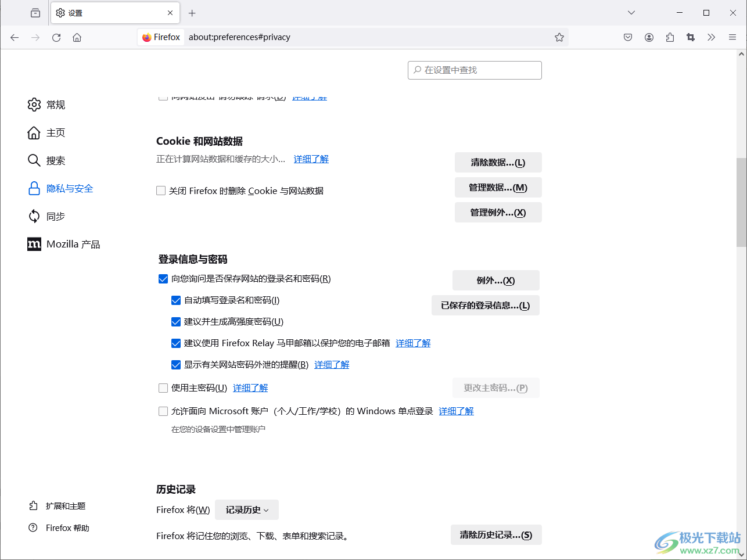The height and width of the screenshot is (560, 747).
Task: Click the 常规 gear icon
Action: click(34, 105)
